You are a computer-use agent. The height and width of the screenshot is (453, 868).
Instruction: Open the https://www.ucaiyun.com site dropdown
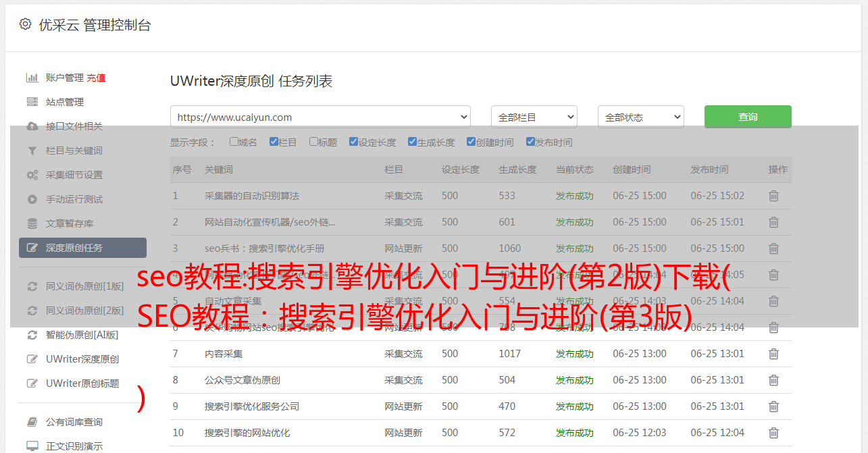click(x=320, y=117)
